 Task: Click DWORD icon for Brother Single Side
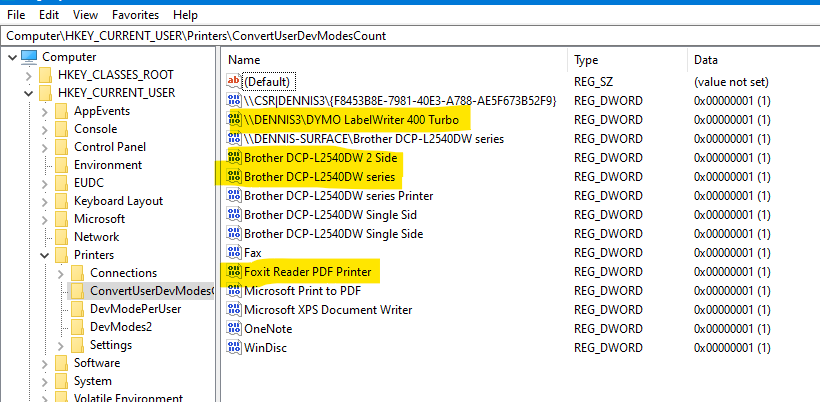pyautogui.click(x=233, y=234)
